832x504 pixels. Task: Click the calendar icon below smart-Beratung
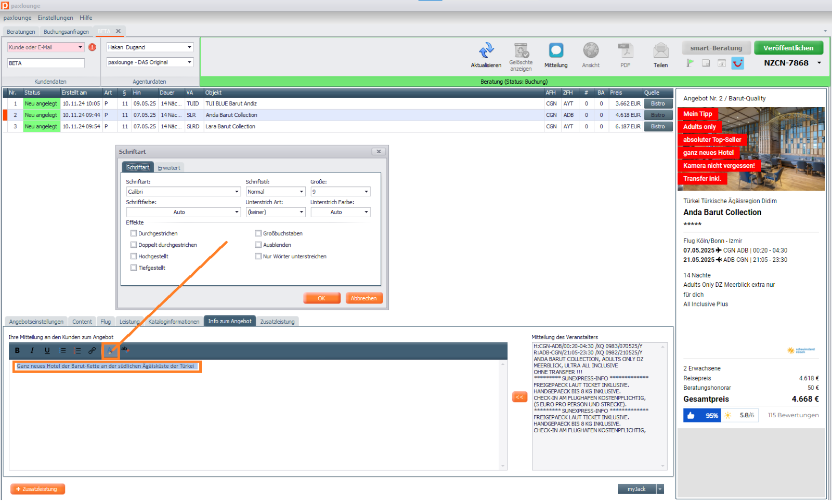click(x=722, y=63)
